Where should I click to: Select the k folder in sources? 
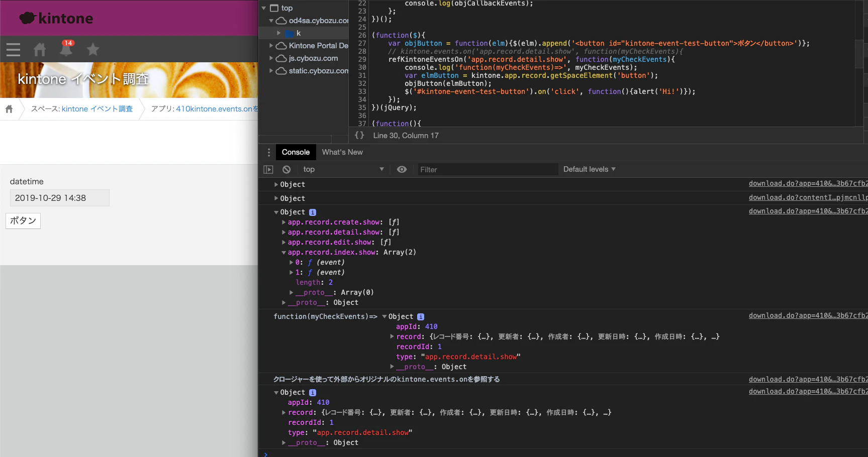point(293,33)
